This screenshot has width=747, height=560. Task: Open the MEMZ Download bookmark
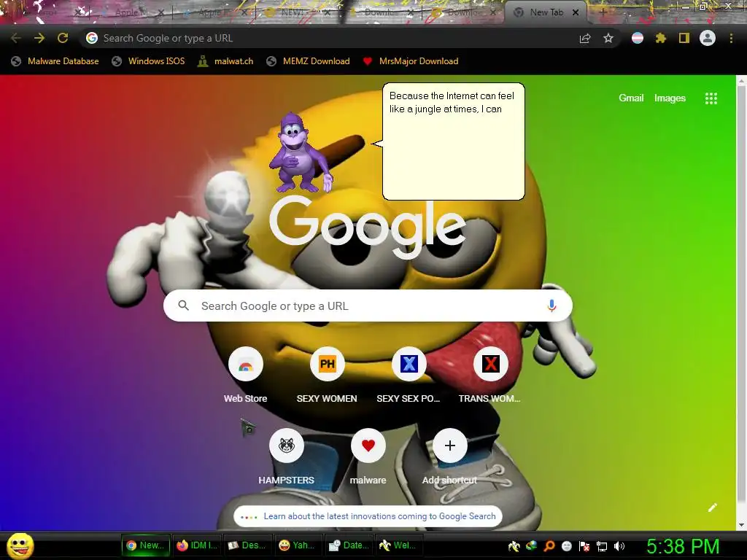(x=309, y=61)
